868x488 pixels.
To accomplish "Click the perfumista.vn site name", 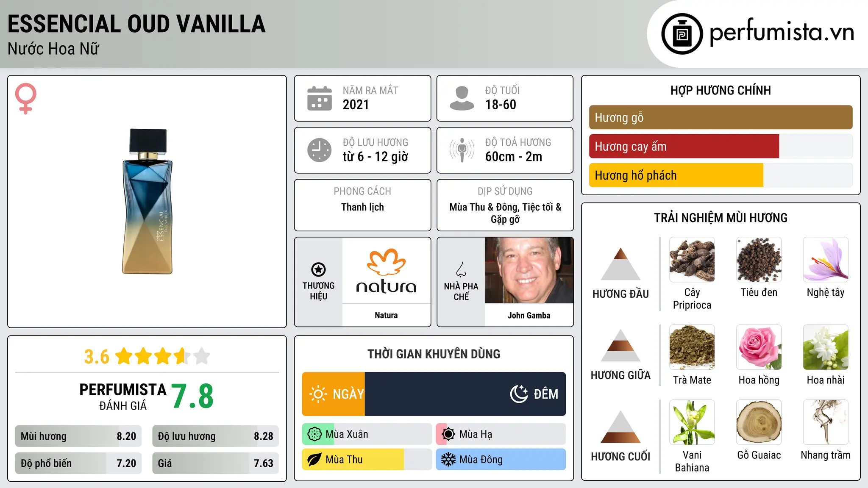I will pos(782,32).
